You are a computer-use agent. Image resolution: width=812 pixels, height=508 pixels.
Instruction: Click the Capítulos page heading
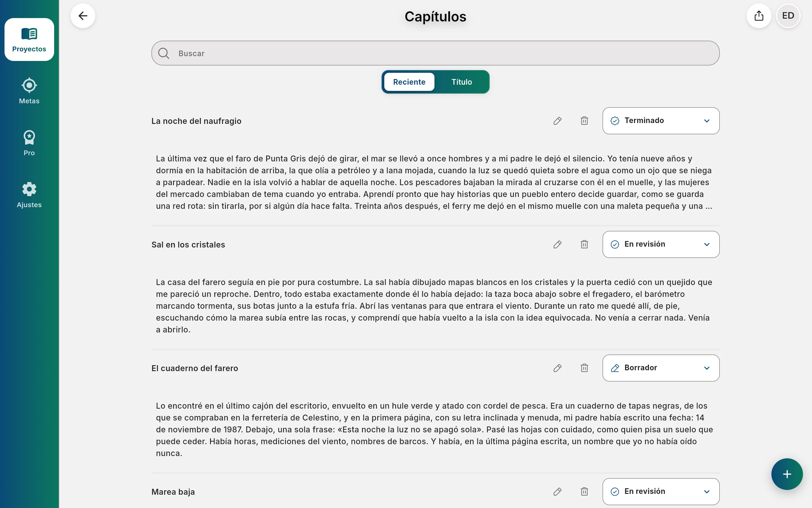coord(435,17)
